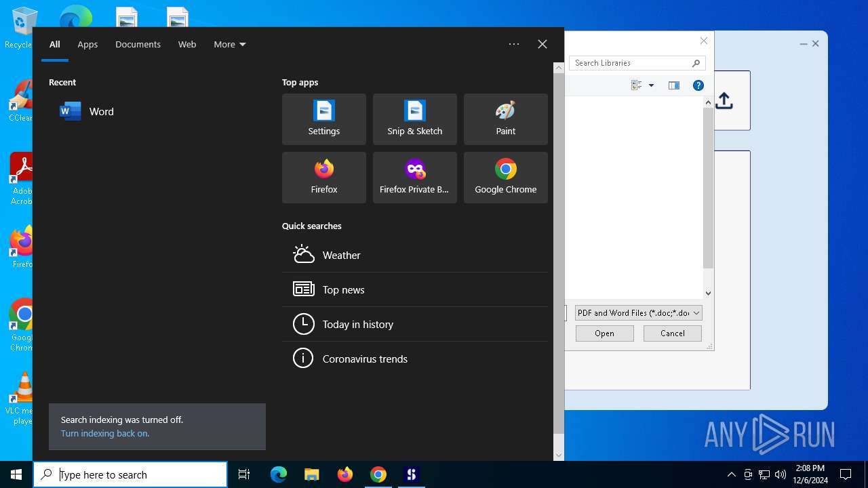Launch Firefox tile in Top apps

pyautogui.click(x=324, y=178)
